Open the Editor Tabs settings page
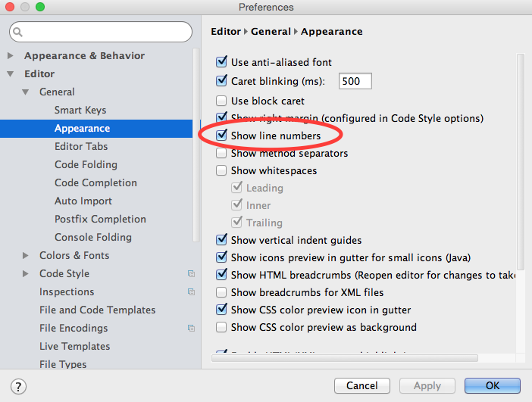 coord(81,146)
